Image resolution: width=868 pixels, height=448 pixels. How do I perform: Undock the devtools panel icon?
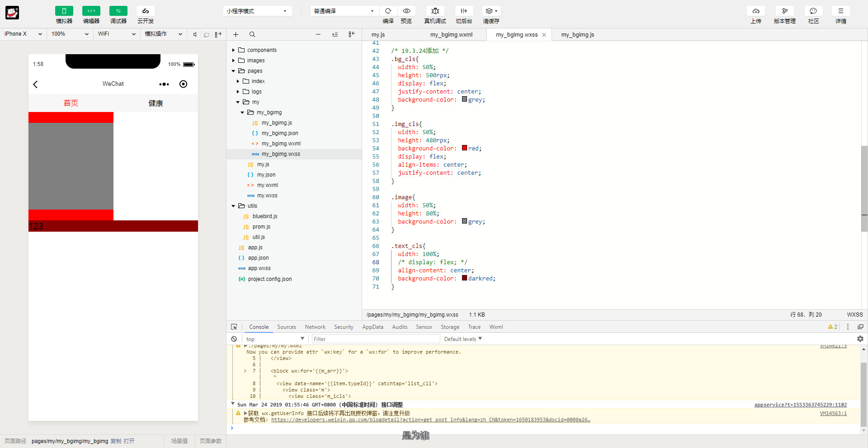pyautogui.click(x=860, y=327)
